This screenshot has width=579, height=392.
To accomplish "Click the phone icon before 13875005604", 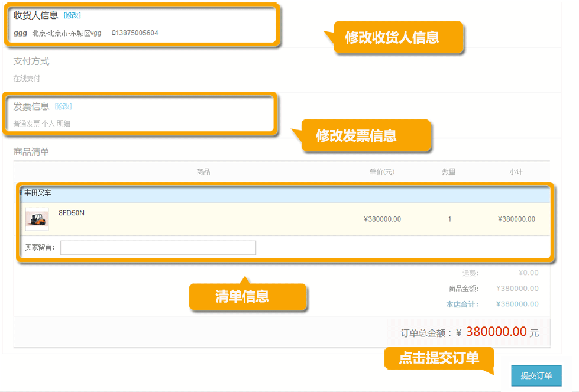I will click(114, 33).
